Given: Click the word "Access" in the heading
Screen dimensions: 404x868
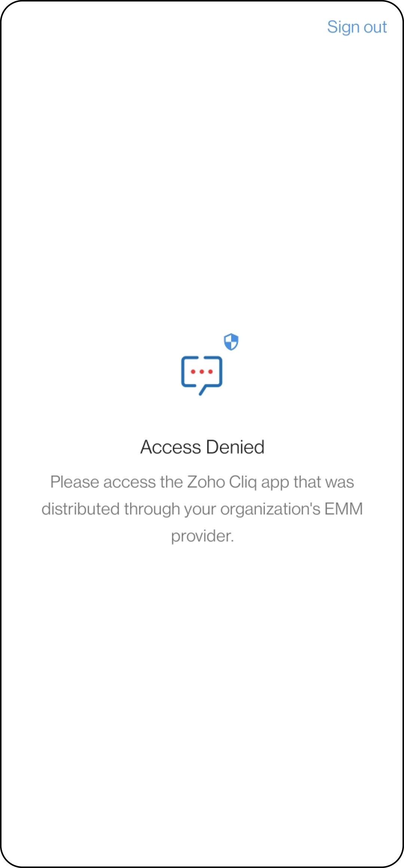Looking at the screenshot, I should (171, 447).
